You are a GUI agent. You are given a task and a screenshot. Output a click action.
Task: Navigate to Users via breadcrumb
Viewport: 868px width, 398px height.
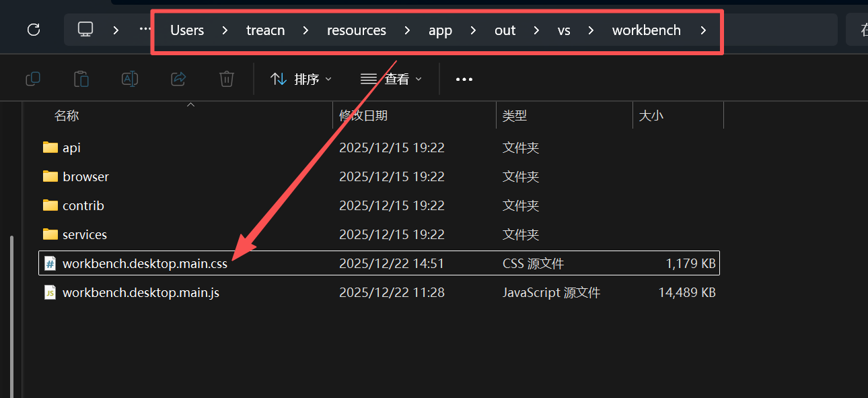pyautogui.click(x=186, y=30)
